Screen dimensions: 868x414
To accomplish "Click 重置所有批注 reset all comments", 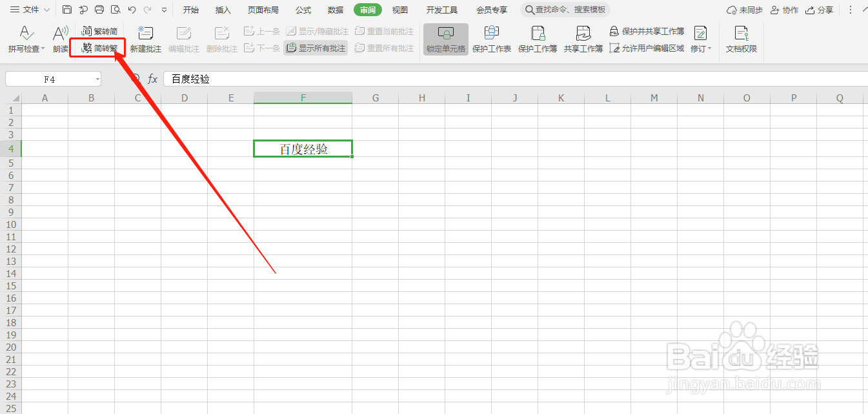I will pos(384,48).
